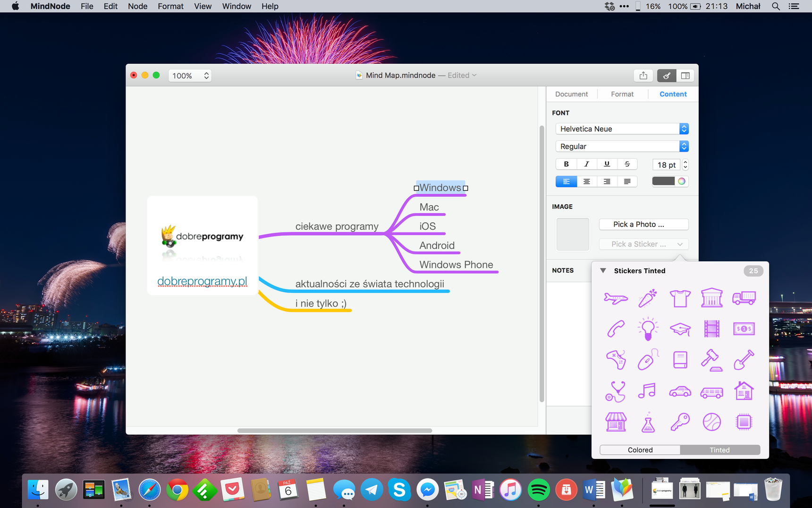Open the 100% zoom dropdown

[190, 76]
